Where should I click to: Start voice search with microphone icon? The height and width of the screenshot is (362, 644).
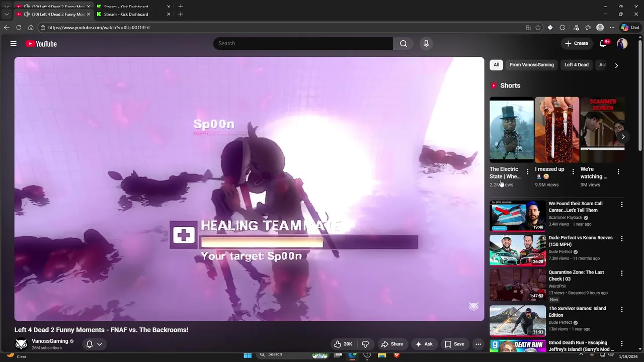click(426, 44)
